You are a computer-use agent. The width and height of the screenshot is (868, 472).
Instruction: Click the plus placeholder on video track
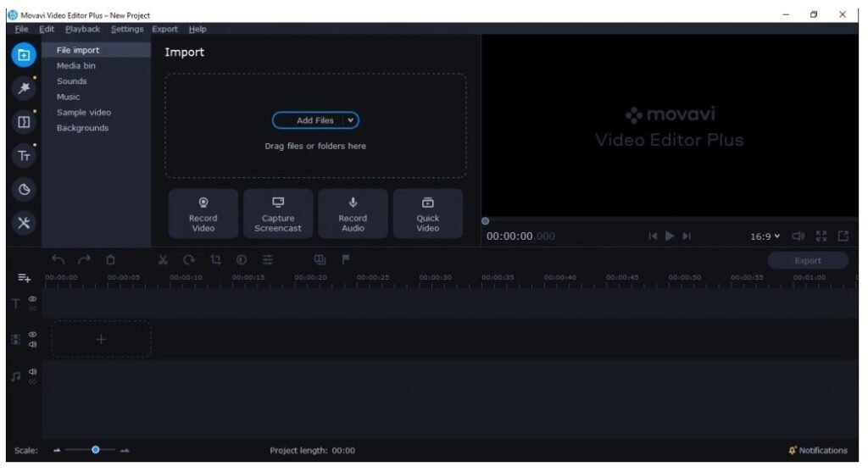pos(102,339)
